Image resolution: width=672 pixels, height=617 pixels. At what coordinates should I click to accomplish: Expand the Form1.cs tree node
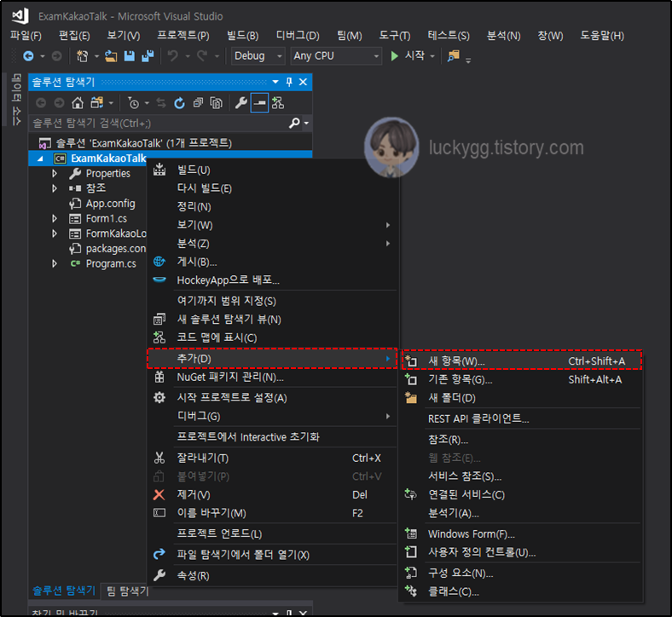pos(55,219)
